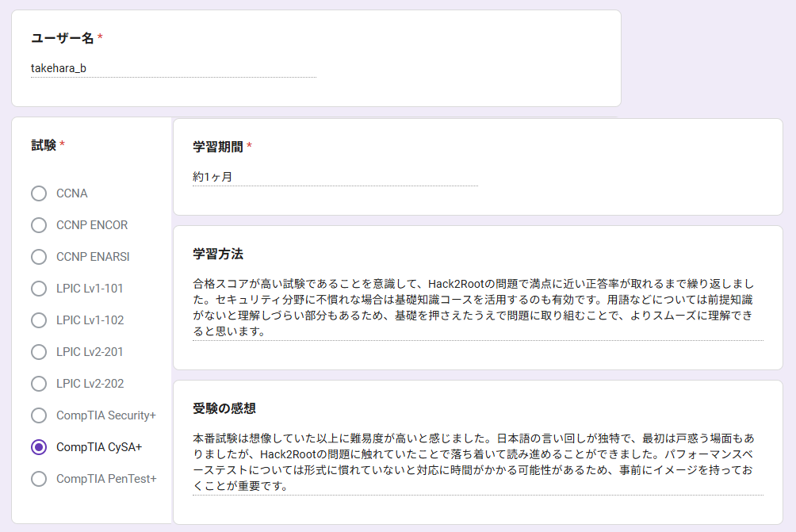Screen dimensions: 796x532
Task: Click into the 学習方法 answer text area
Action: pyautogui.click(x=477, y=308)
